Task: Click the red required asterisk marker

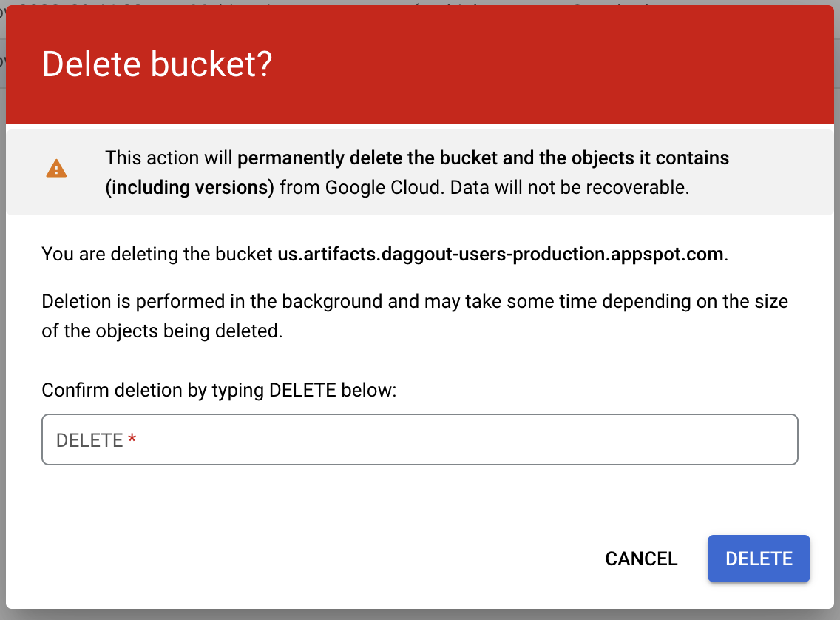Action: point(132,441)
